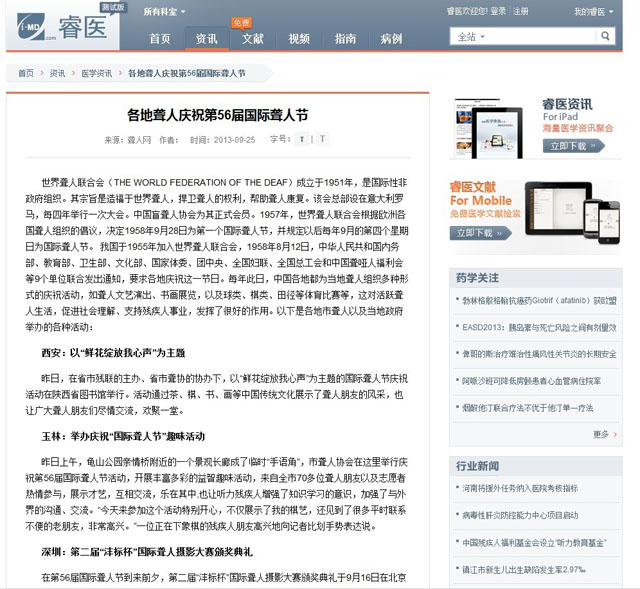640x589 pixels.
Task: Click the 睿医 i-MD site logo
Action: [62, 27]
